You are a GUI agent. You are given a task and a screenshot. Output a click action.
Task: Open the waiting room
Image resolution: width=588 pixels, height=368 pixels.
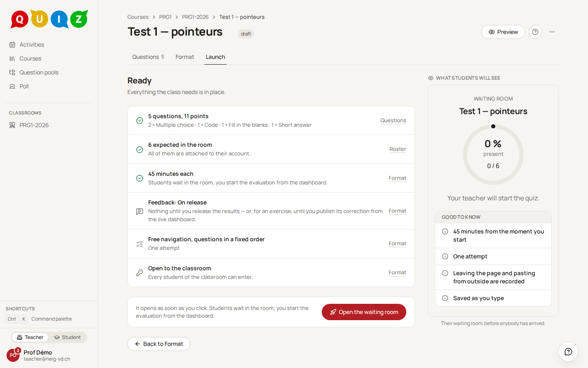click(364, 312)
